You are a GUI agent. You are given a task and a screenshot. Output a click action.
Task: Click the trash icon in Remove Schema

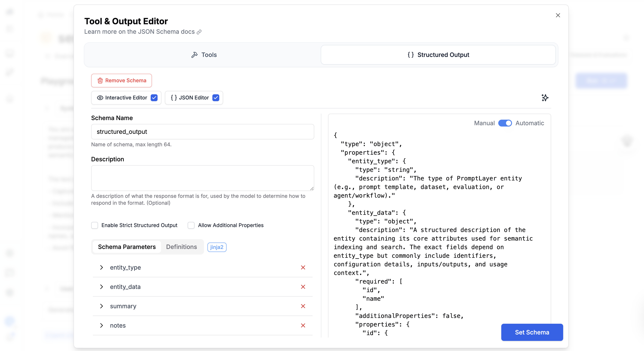pyautogui.click(x=100, y=80)
